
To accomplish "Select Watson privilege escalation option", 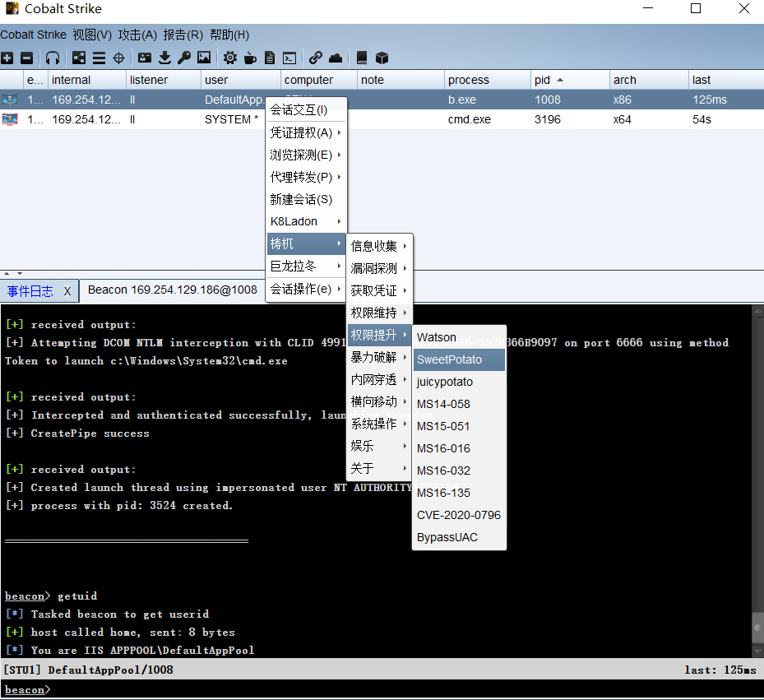I will point(459,337).
